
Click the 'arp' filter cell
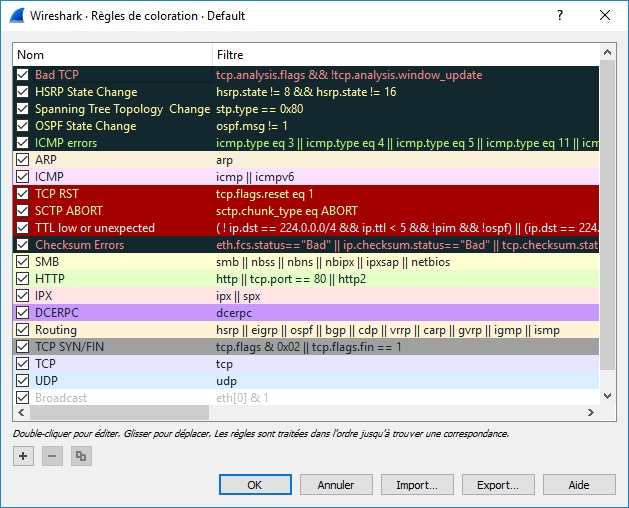click(x=224, y=160)
